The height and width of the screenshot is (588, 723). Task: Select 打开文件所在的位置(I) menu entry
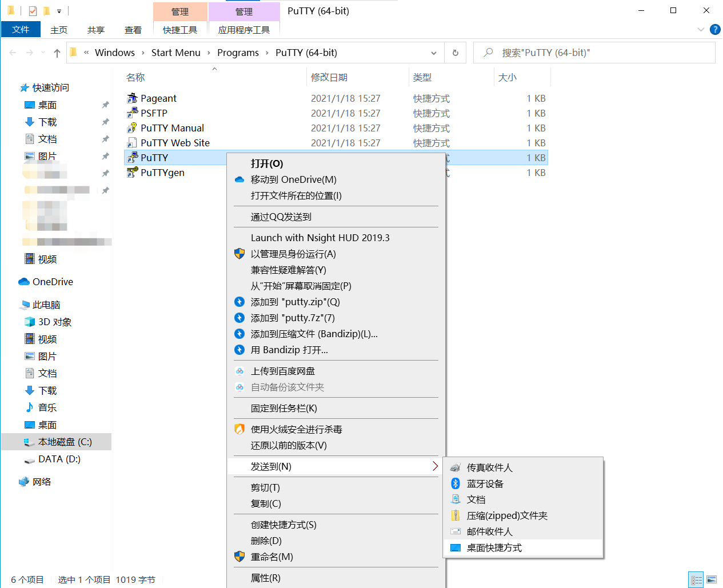[x=296, y=195]
